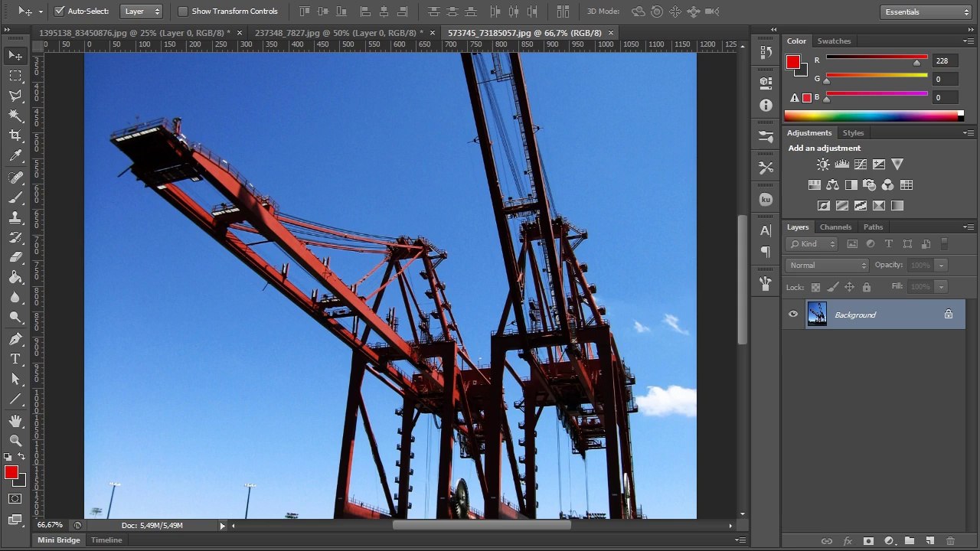This screenshot has width=980, height=551.
Task: Select the Clone Stamp tool
Action: [x=15, y=218]
